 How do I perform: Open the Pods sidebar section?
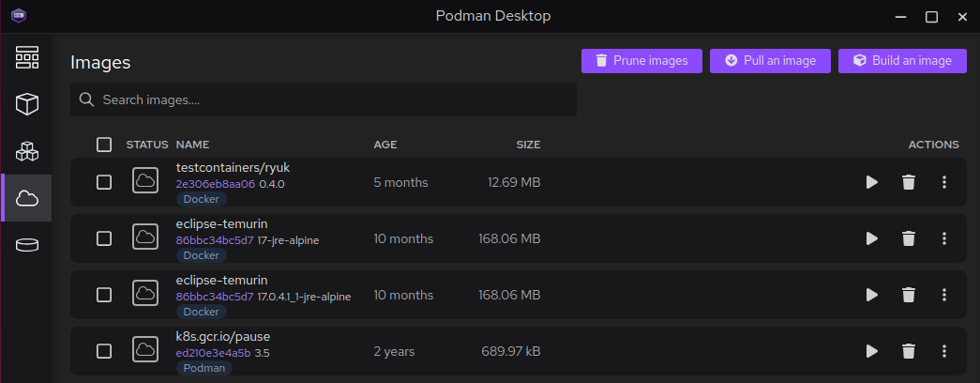coord(27,151)
